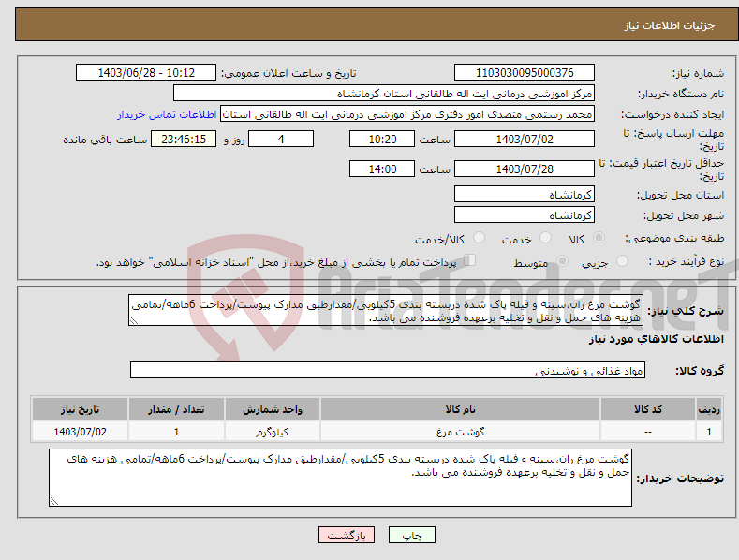The width and height of the screenshot is (739, 560).
Task: Click the delivery city کرمانشاه field
Action: [x=525, y=215]
